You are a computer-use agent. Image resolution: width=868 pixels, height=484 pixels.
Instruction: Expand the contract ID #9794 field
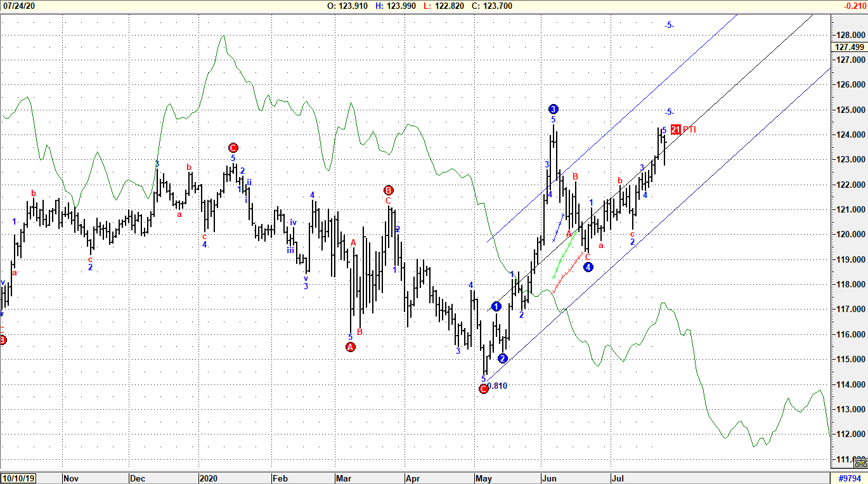click(850, 478)
